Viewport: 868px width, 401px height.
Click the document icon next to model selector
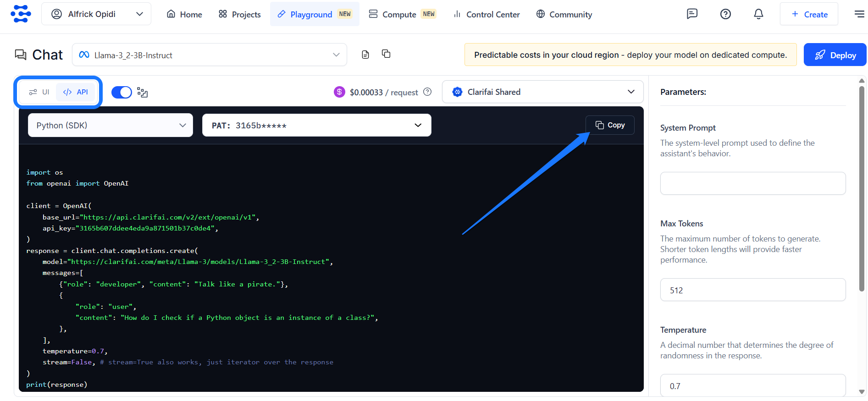click(365, 55)
